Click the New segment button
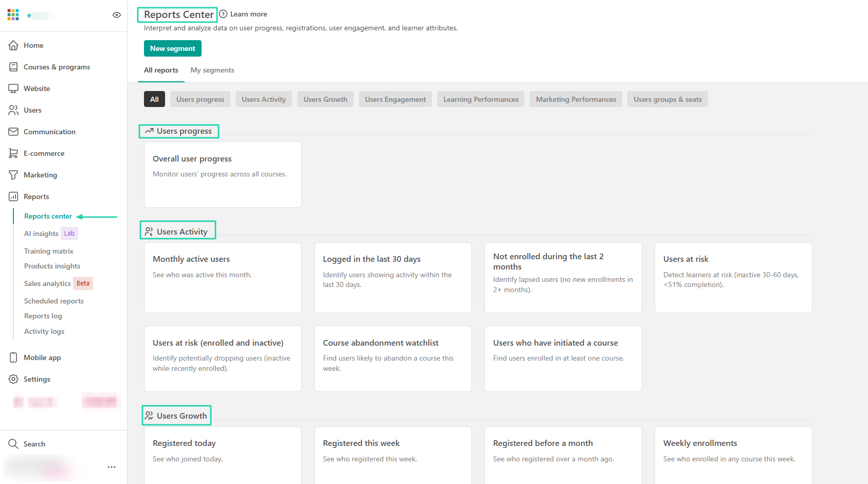 click(173, 48)
